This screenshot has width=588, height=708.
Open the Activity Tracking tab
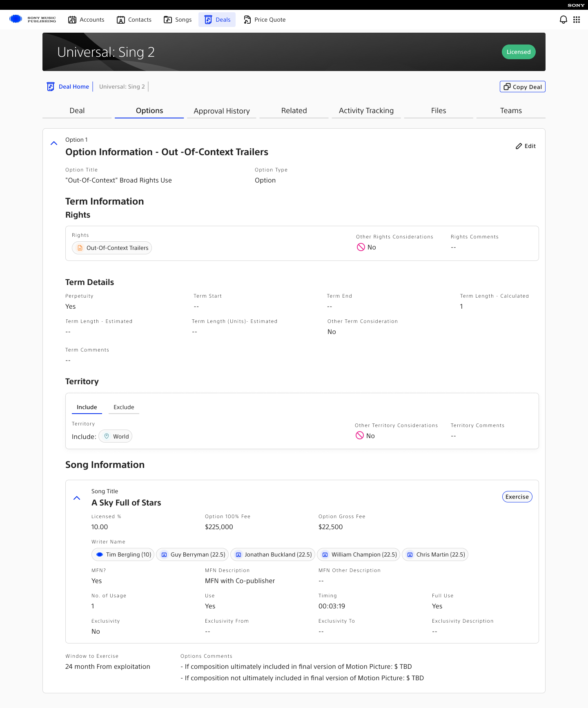[x=366, y=111]
